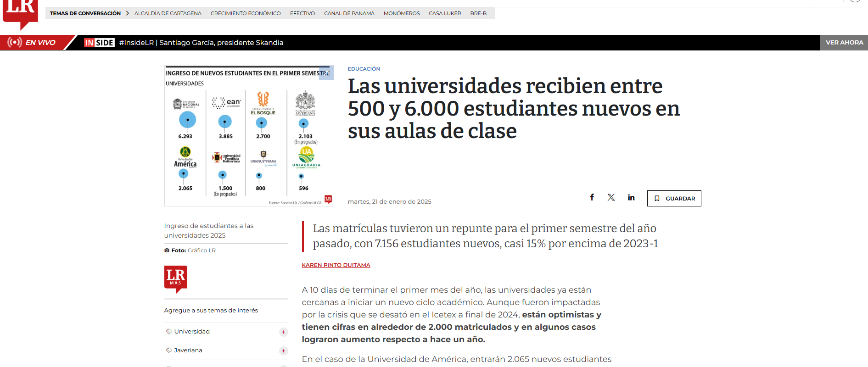
Task: Select the Efectivo topic
Action: point(302,13)
